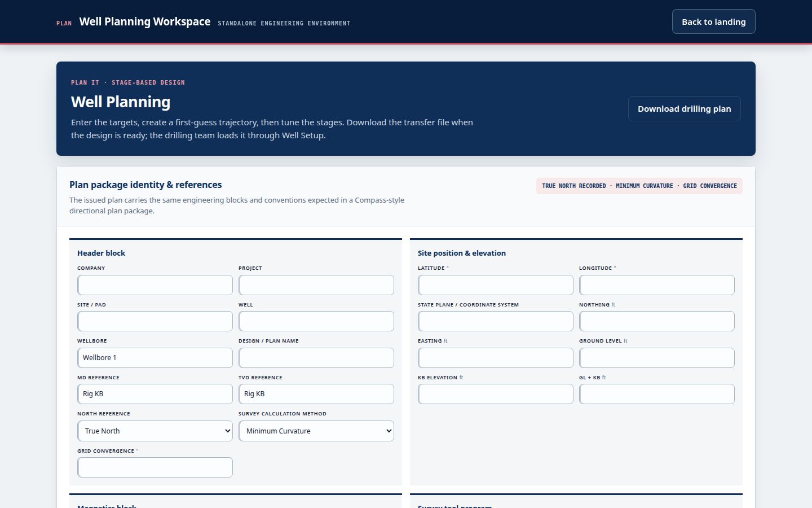The height and width of the screenshot is (508, 812).
Task: Focus the KB Elevation ft field
Action: [496, 394]
